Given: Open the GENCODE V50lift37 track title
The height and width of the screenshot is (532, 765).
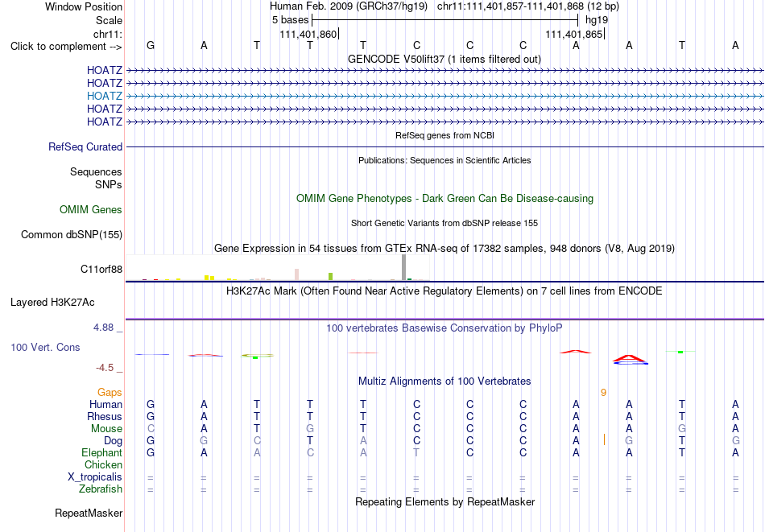Looking at the screenshot, I should click(444, 59).
